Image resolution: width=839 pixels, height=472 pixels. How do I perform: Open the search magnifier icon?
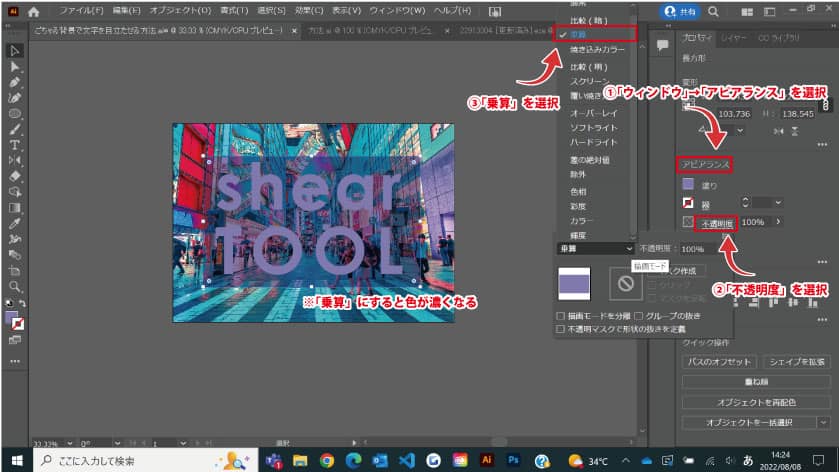click(x=713, y=11)
